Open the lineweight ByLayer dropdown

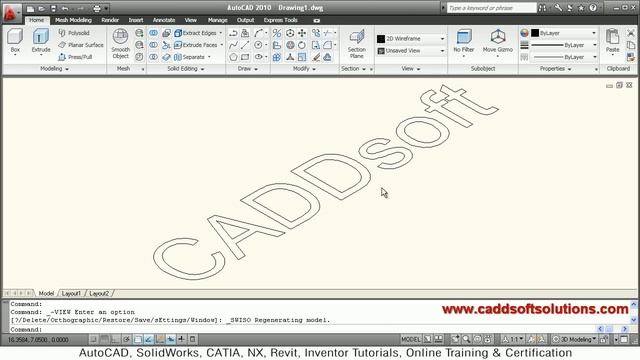[x=563, y=45]
